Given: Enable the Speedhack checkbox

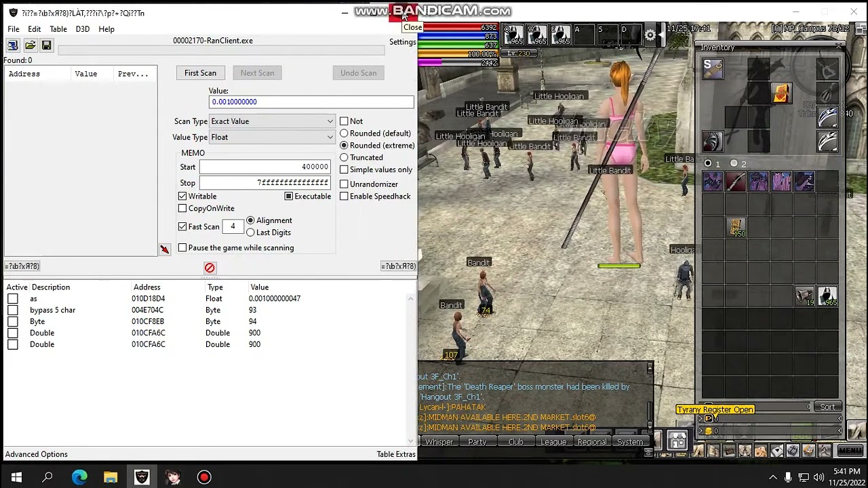Looking at the screenshot, I should point(344,197).
